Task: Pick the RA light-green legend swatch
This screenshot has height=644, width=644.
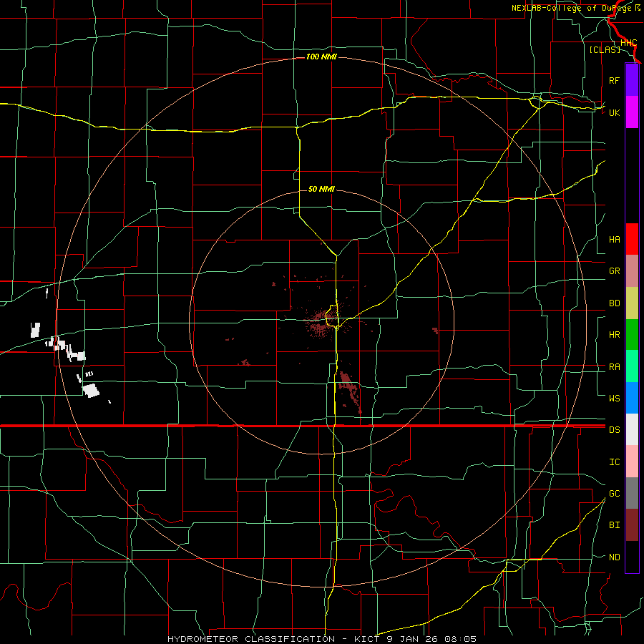Action: tap(632, 366)
